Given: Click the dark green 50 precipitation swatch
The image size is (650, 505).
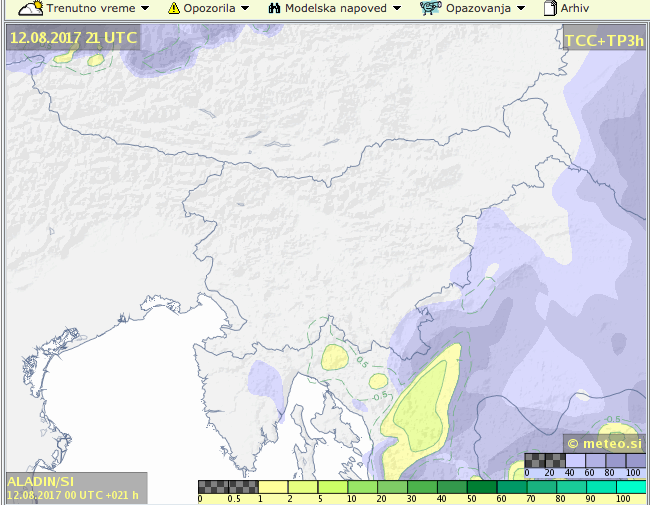Looking at the screenshot, I should 484,488.
